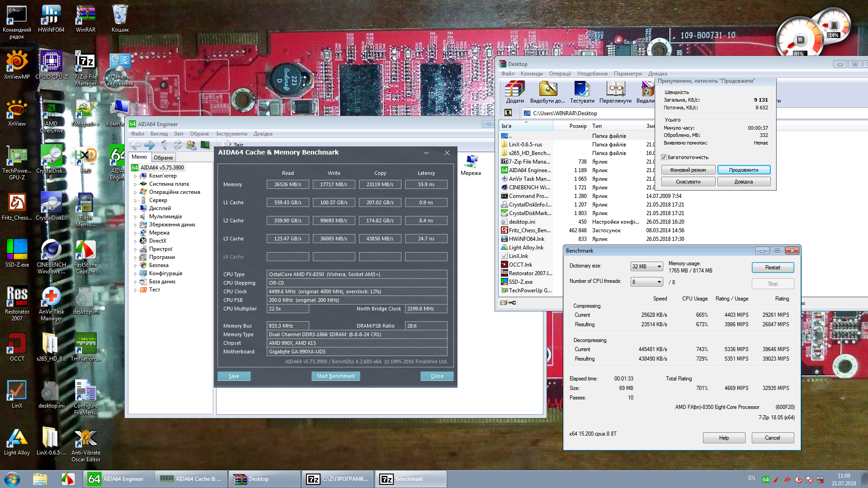The width and height of the screenshot is (868, 488).
Task: Click WinRAR up-folder button beside path
Action: click(508, 113)
